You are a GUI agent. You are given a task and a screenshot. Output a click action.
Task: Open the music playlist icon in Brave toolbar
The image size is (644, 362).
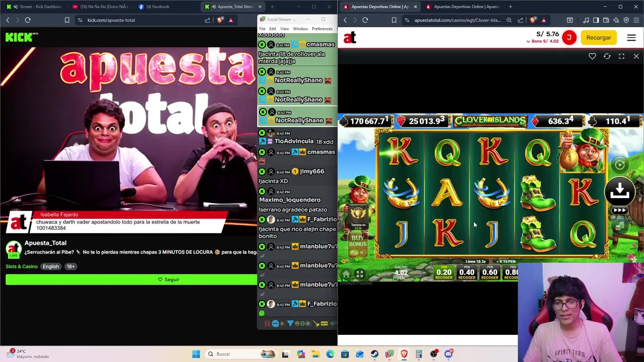point(586,20)
